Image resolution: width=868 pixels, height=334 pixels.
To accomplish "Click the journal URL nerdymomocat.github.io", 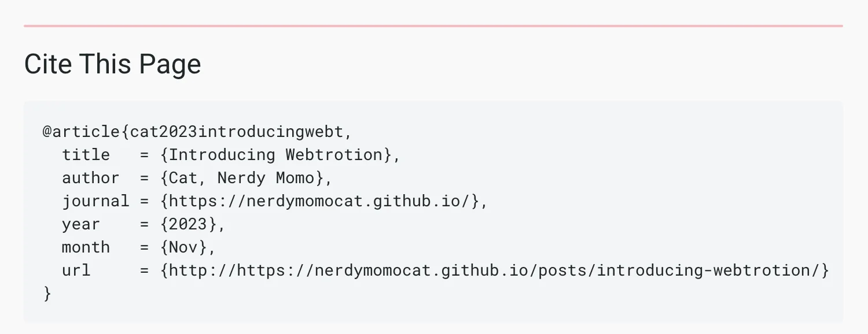I will [x=324, y=201].
